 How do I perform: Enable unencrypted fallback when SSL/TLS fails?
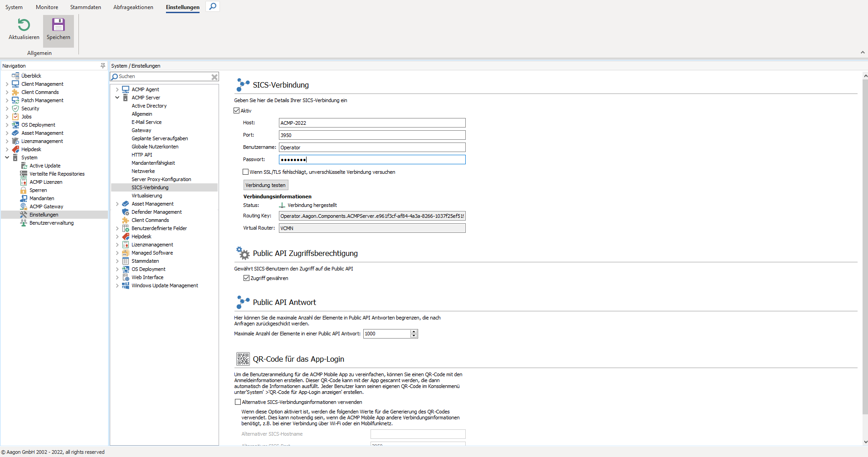click(x=246, y=172)
